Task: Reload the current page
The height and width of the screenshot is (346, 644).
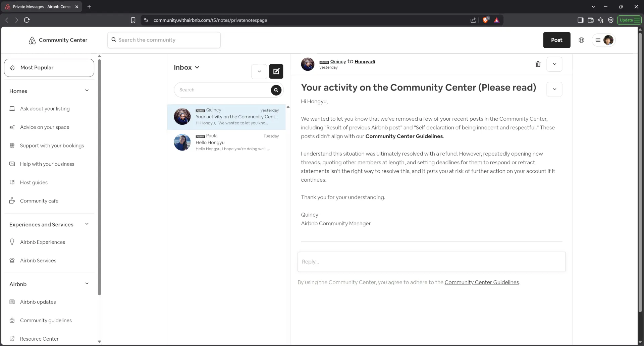Action: (27, 20)
